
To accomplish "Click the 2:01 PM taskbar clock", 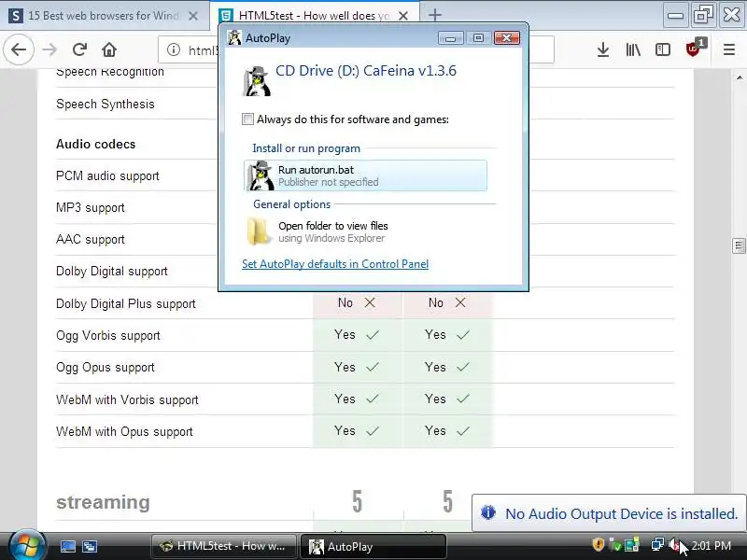I will coord(712,546).
